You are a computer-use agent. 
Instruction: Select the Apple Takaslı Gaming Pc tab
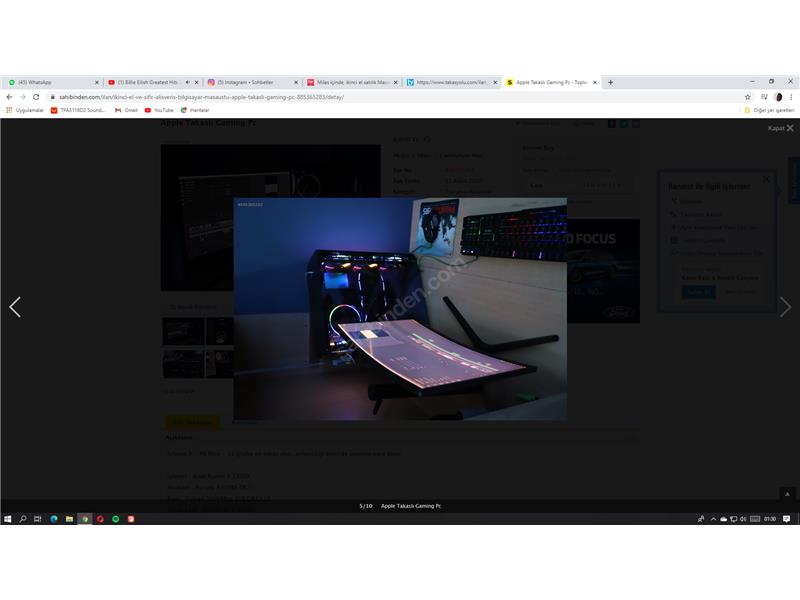pyautogui.click(x=551, y=82)
